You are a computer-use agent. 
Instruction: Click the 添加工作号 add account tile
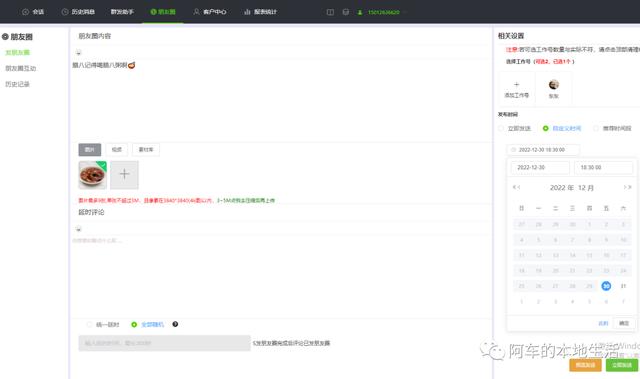(517, 89)
